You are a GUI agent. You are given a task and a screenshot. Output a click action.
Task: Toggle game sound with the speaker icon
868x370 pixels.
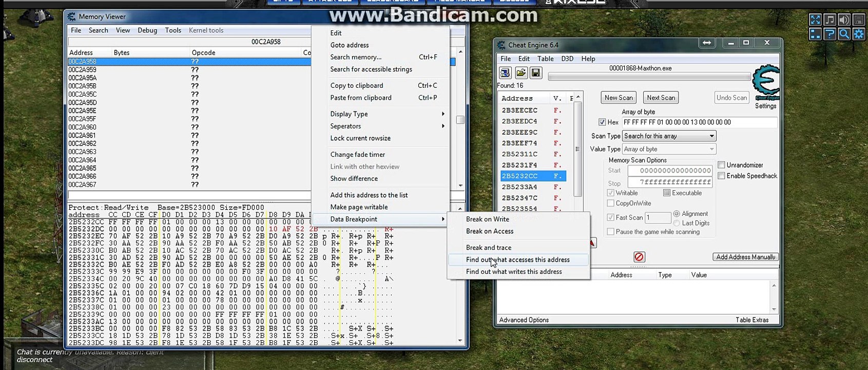(x=844, y=20)
